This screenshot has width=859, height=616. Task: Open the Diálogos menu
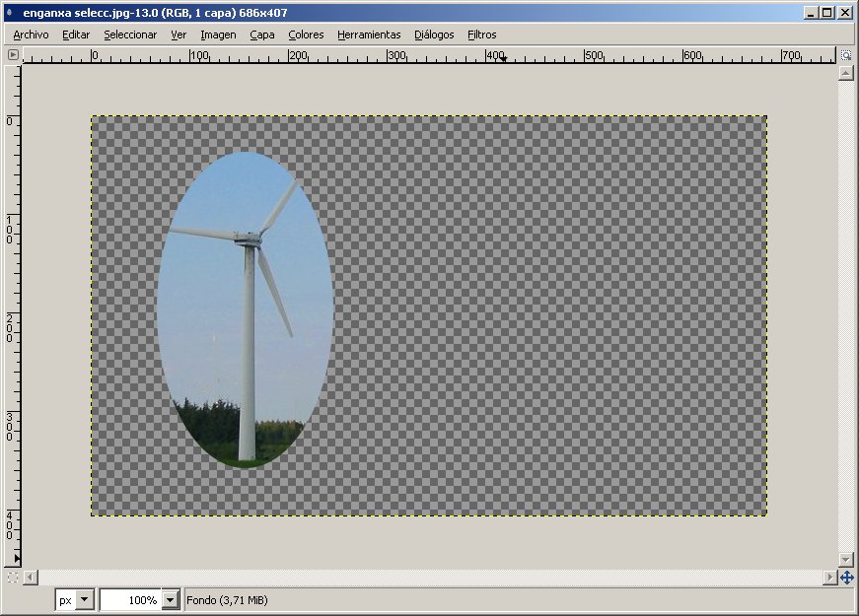434,34
